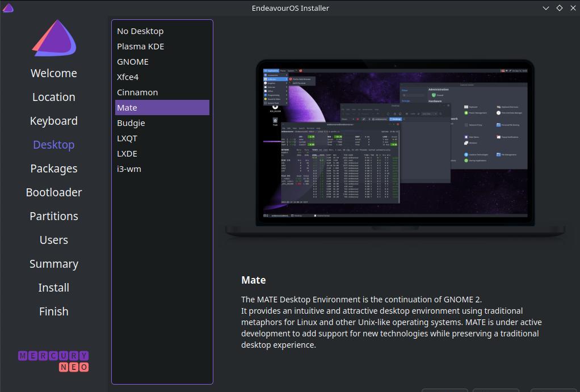Go to the Users step

pos(54,240)
